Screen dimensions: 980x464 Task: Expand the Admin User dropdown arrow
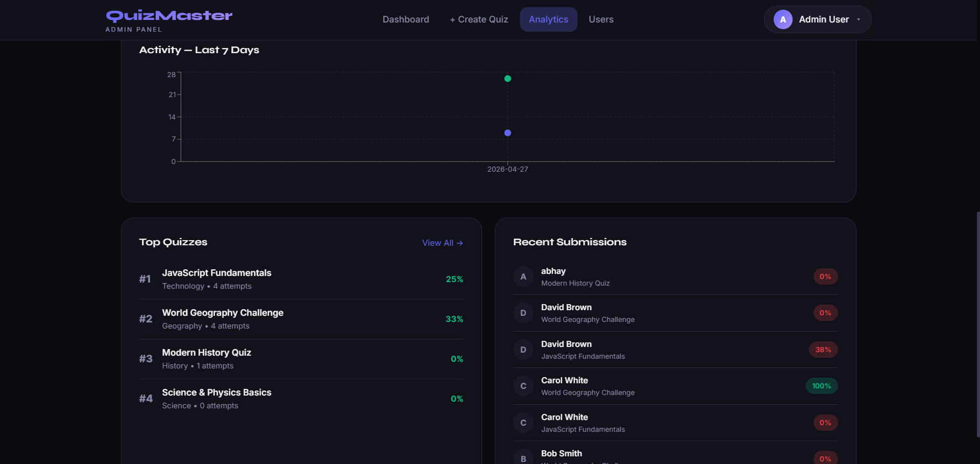[858, 19]
